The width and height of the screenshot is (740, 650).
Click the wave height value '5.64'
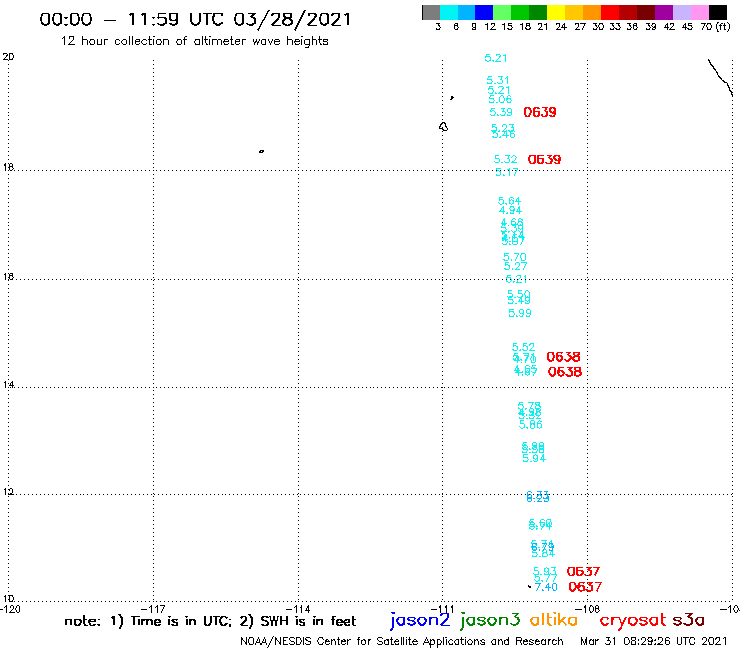(x=509, y=201)
